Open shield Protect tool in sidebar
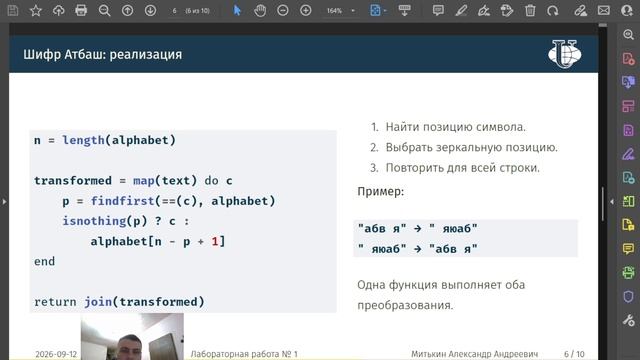The image size is (640, 360). [x=629, y=296]
